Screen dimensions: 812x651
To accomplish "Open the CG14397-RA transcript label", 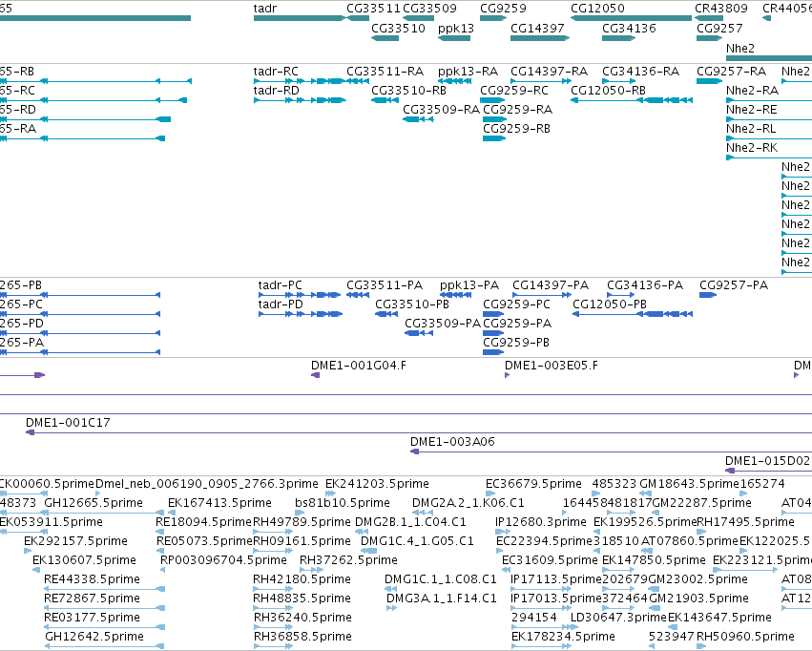I will pyautogui.click(x=550, y=72).
